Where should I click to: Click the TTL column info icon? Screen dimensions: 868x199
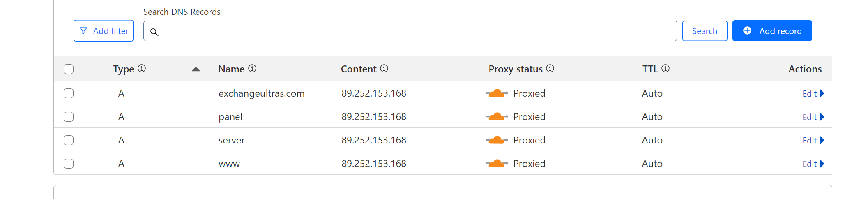click(x=665, y=68)
